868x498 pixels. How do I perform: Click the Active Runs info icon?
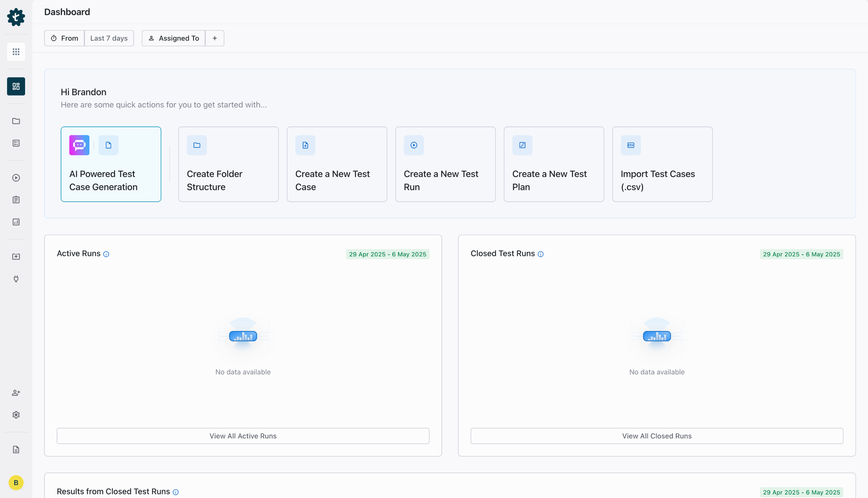tap(106, 254)
